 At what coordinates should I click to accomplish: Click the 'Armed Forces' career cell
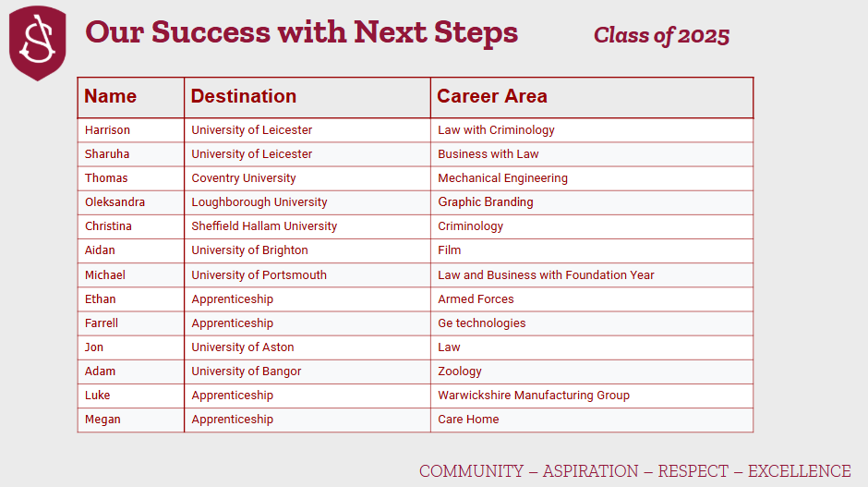[476, 299]
